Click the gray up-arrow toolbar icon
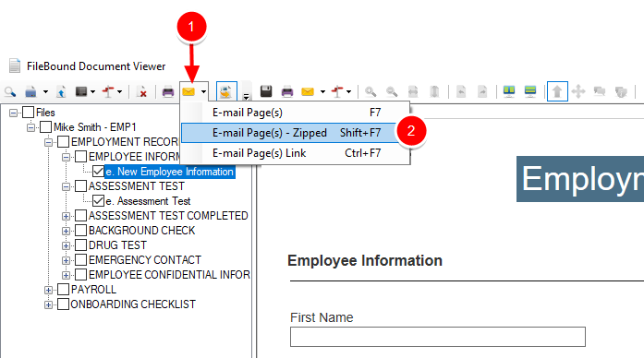Image resolution: width=644 pixels, height=358 pixels. click(557, 91)
